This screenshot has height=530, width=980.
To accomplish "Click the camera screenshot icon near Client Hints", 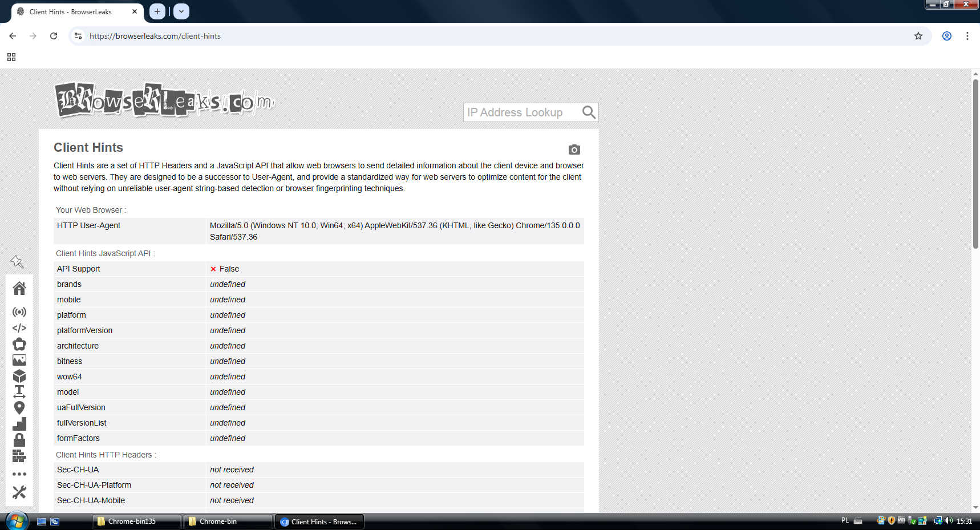I will (574, 149).
